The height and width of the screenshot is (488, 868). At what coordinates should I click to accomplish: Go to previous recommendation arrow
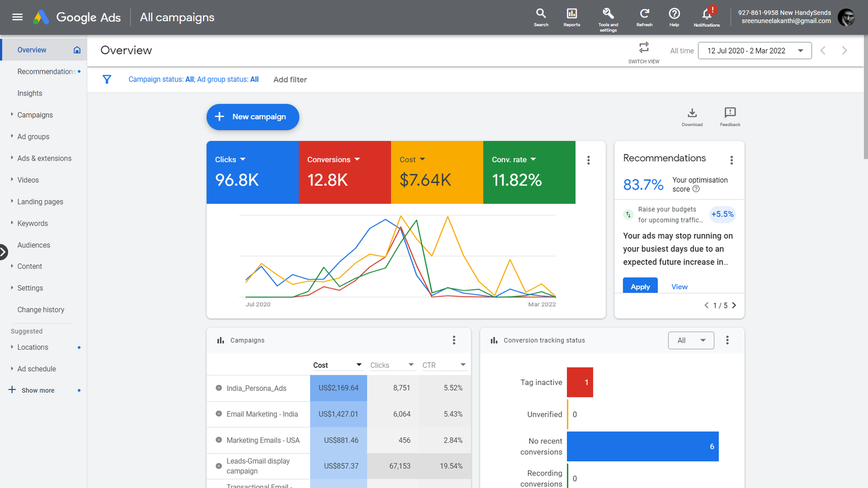[706, 305]
